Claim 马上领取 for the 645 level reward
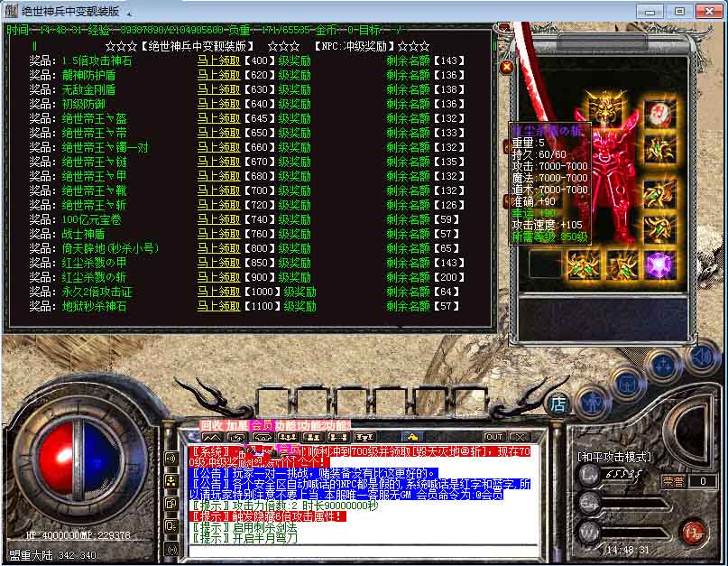The image size is (728, 566). pos(218,118)
